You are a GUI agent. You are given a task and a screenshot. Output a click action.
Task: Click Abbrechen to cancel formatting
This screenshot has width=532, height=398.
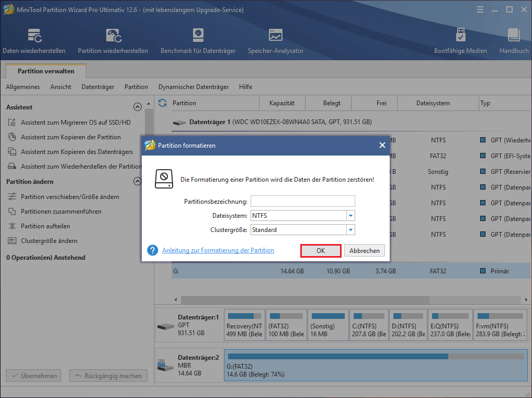(365, 251)
